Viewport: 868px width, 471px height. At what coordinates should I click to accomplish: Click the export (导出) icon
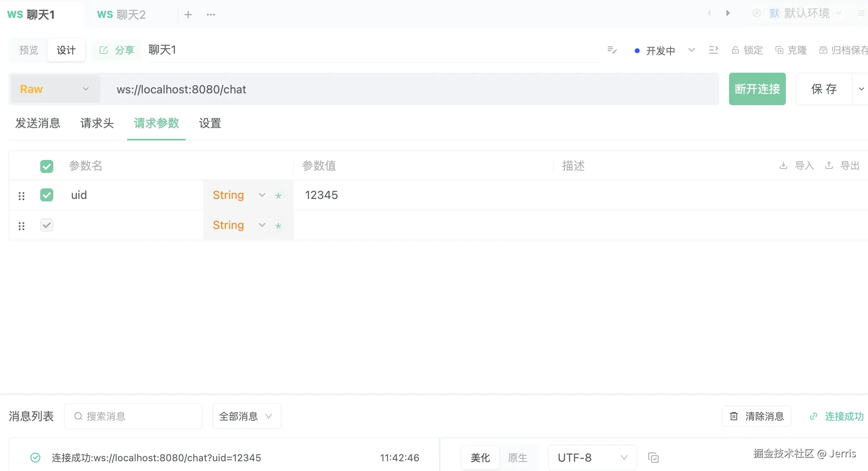click(x=829, y=166)
